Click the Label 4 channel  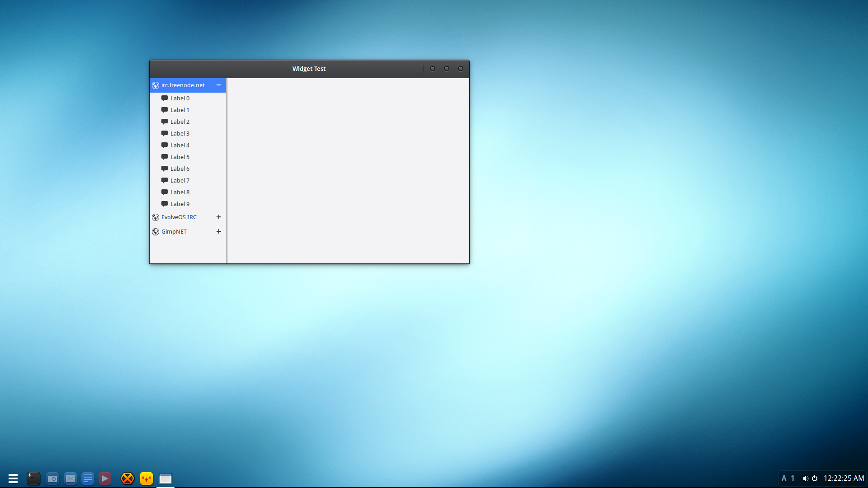[x=188, y=145]
